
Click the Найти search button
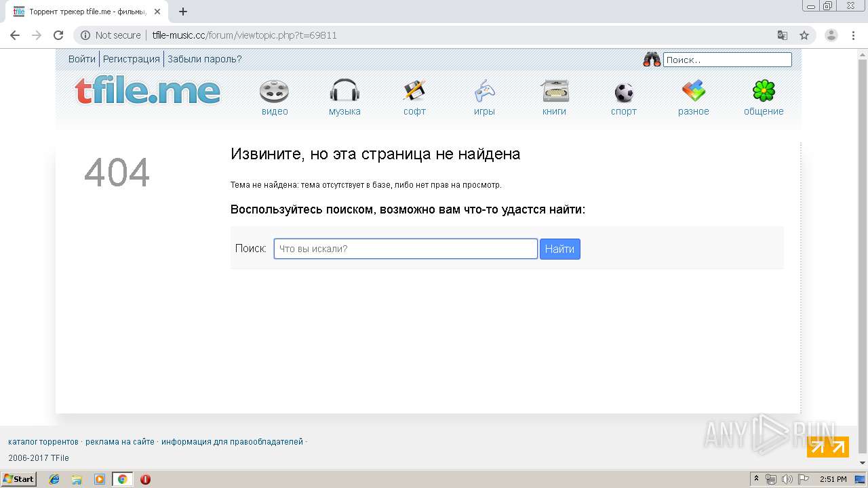pos(560,249)
